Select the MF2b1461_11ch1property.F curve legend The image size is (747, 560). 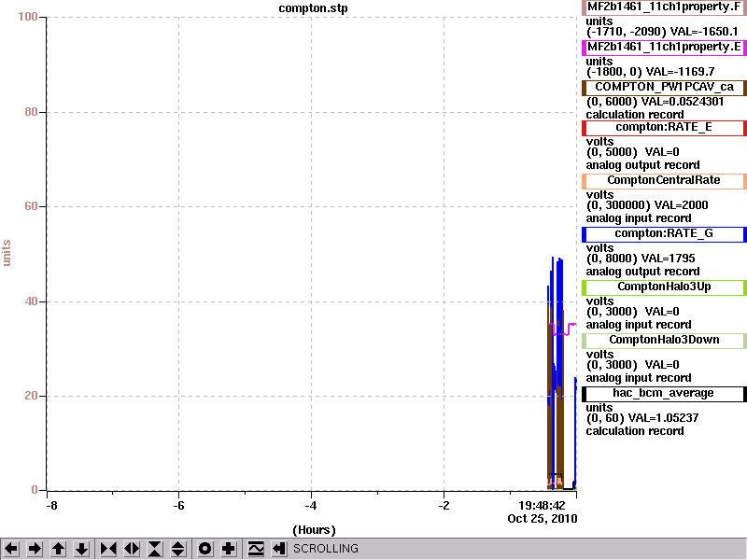pos(664,7)
